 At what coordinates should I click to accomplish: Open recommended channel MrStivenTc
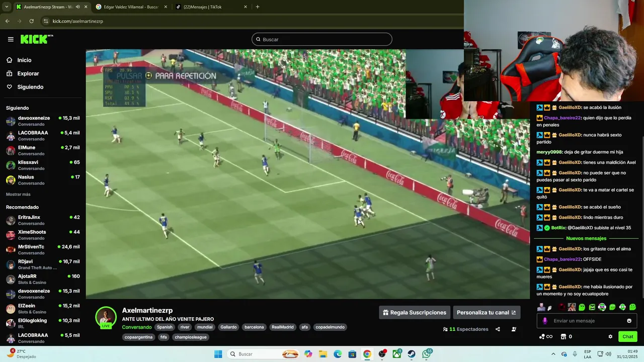coord(43,249)
